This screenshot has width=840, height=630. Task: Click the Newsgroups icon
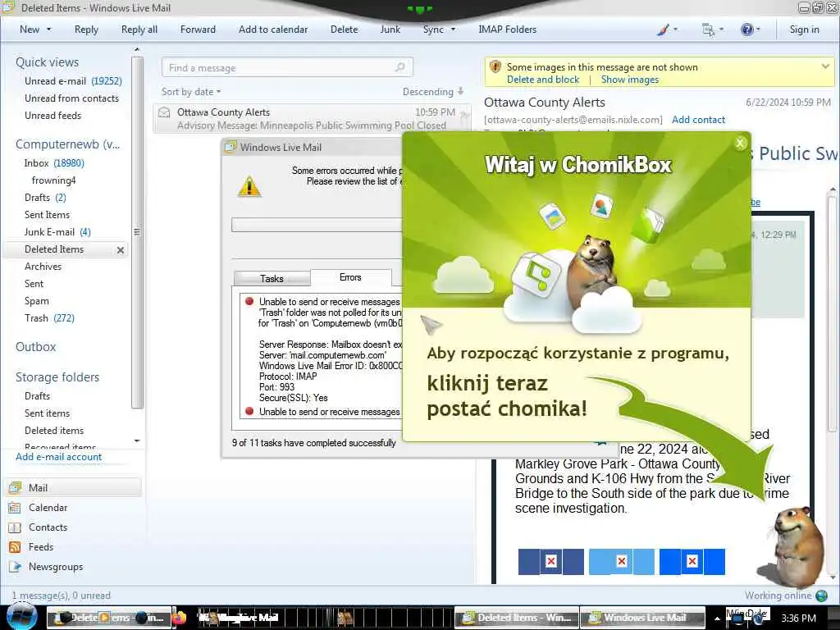(x=15, y=567)
